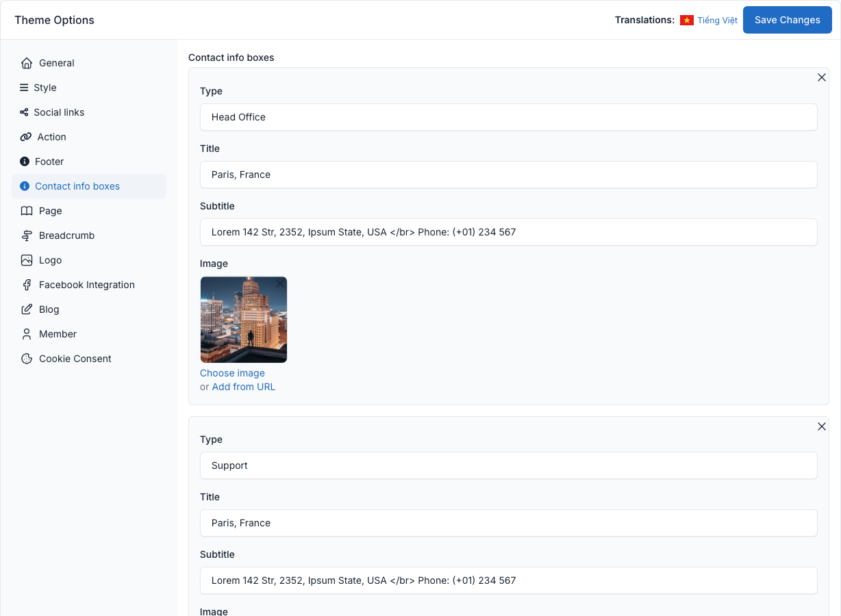841x616 pixels.
Task: Click the cookie icon beside Cookie Consent
Action: 27,359
